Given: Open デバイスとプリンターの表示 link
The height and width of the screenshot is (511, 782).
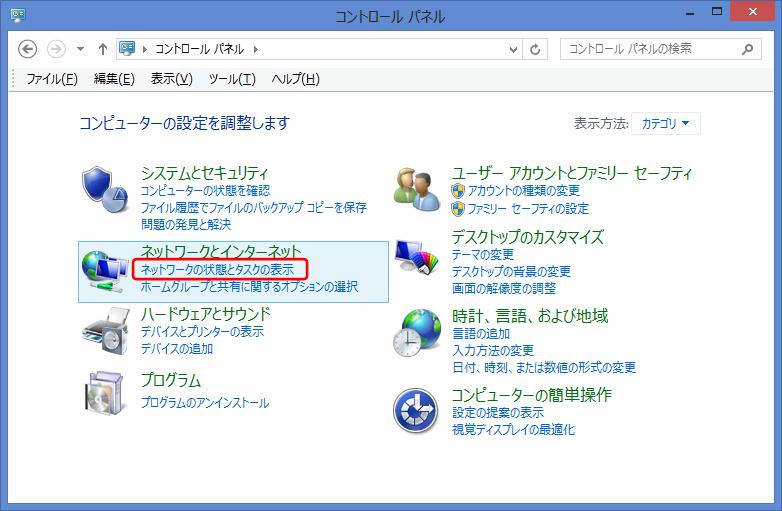Looking at the screenshot, I should [x=202, y=332].
